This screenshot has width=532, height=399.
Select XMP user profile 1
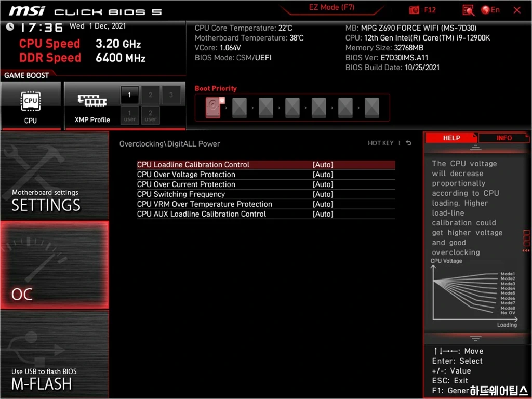click(129, 115)
